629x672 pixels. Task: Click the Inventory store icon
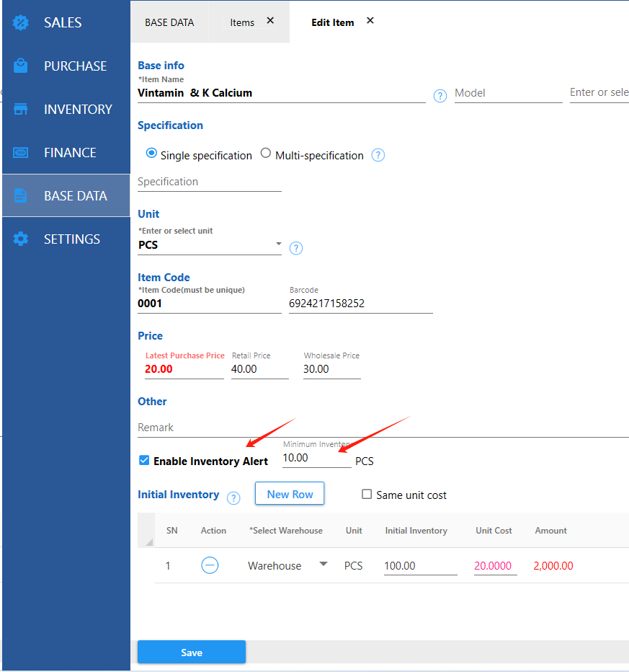[x=21, y=109]
